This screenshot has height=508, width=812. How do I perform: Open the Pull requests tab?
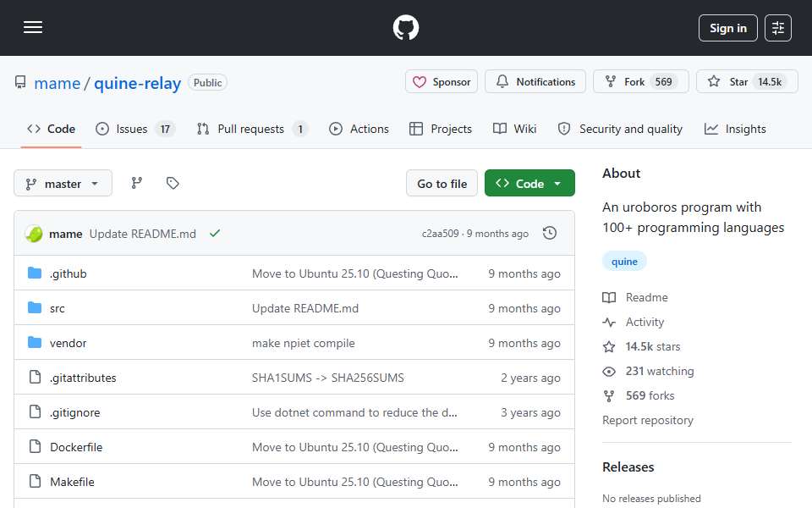point(252,129)
